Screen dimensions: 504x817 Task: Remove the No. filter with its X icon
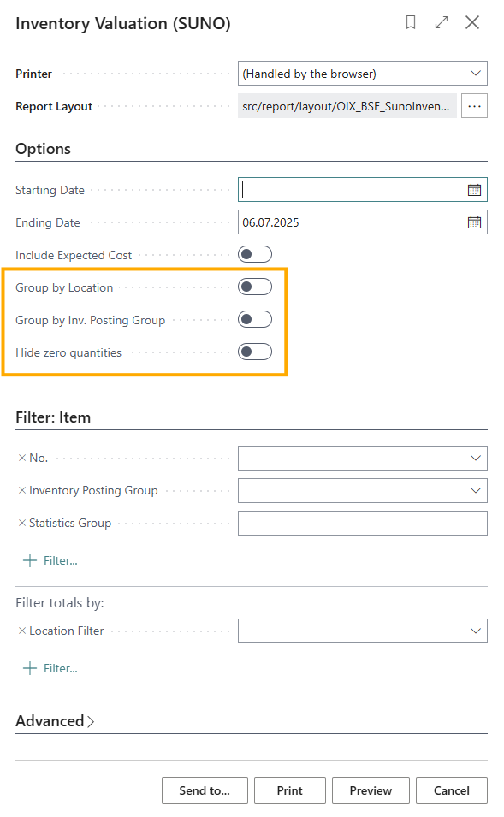click(22, 458)
